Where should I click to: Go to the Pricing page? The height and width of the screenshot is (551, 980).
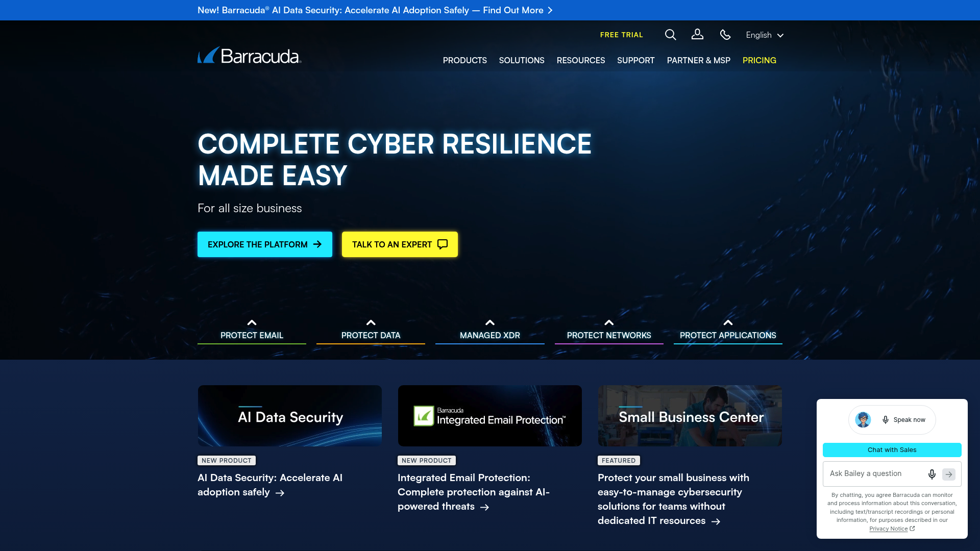coord(759,60)
